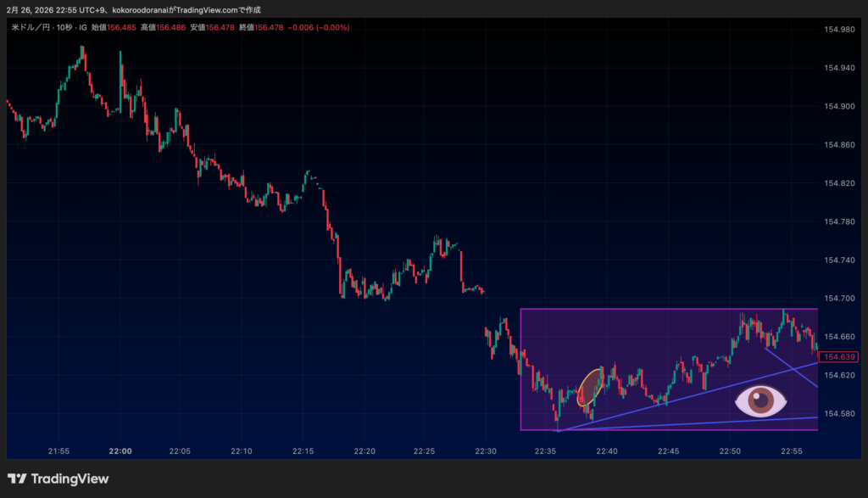The height and width of the screenshot is (498, 868).
Task: Select the short descending blue trend line
Action: [x=793, y=367]
